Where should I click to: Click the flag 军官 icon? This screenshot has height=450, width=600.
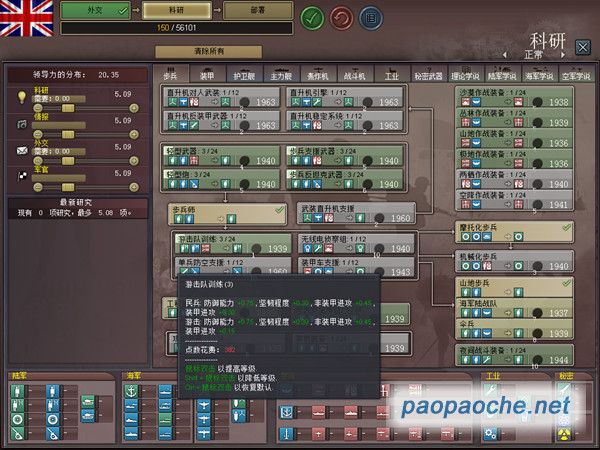[22, 176]
